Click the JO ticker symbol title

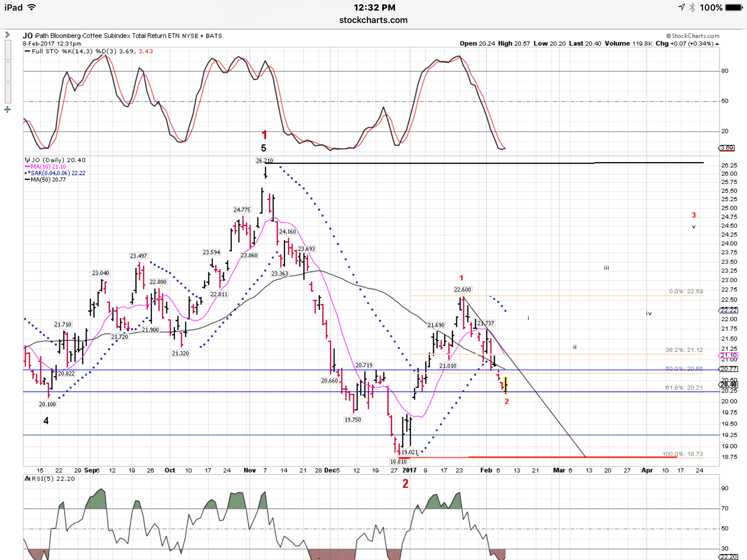point(27,36)
